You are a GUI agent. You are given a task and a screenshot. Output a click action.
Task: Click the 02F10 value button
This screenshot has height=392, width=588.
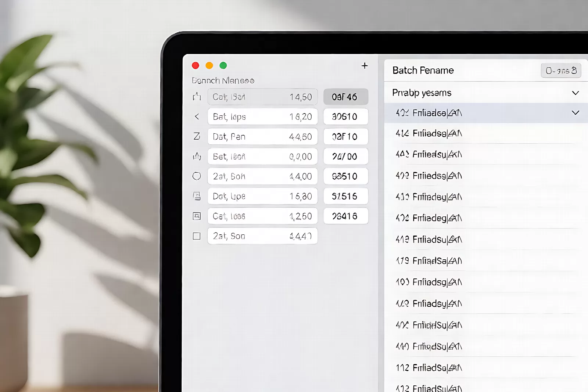click(x=346, y=136)
